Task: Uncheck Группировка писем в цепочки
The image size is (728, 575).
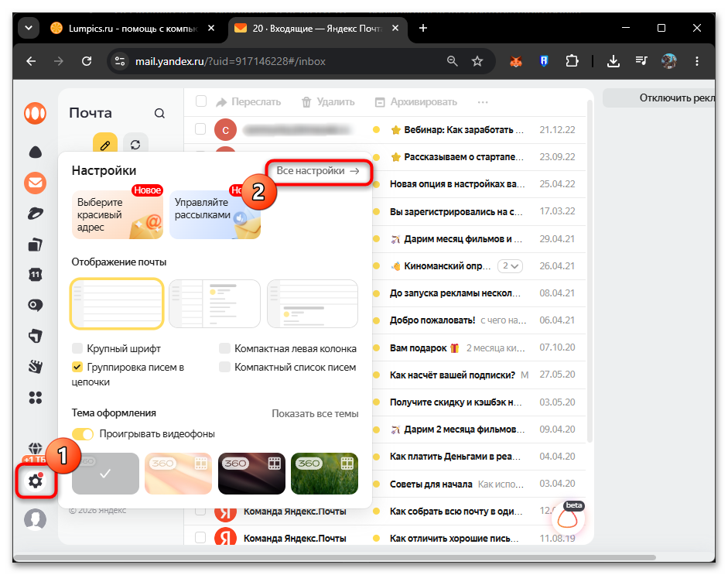Action: 77,367
